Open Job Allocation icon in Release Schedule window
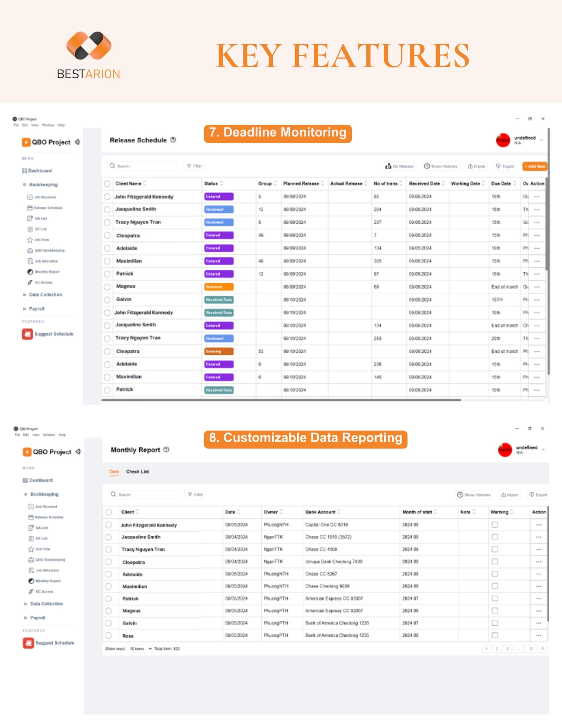This screenshot has width=562, height=728. coord(31,261)
